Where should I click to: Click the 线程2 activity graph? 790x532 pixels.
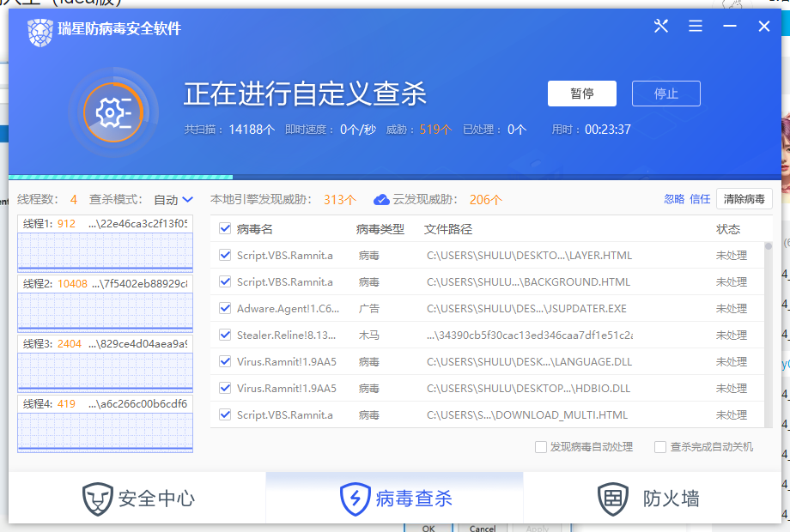[106, 311]
